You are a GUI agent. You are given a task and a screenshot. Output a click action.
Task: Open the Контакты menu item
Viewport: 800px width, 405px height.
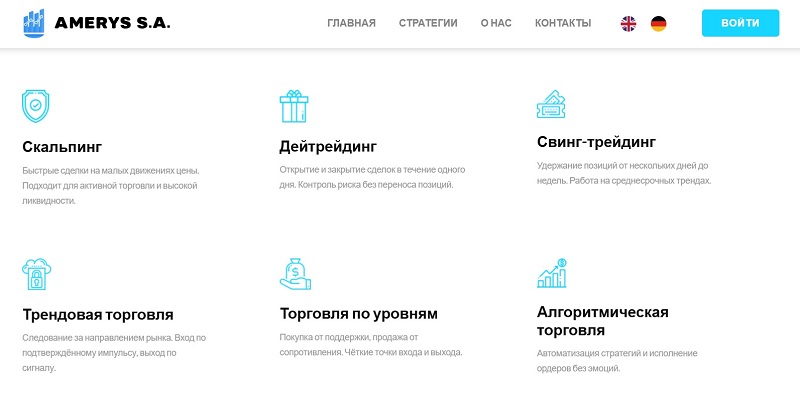coord(563,23)
